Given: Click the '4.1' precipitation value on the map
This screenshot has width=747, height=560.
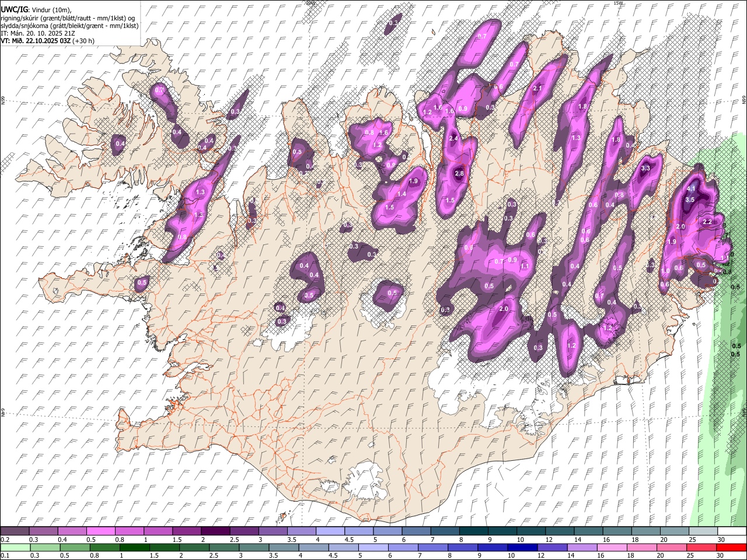Looking at the screenshot, I should [x=692, y=189].
